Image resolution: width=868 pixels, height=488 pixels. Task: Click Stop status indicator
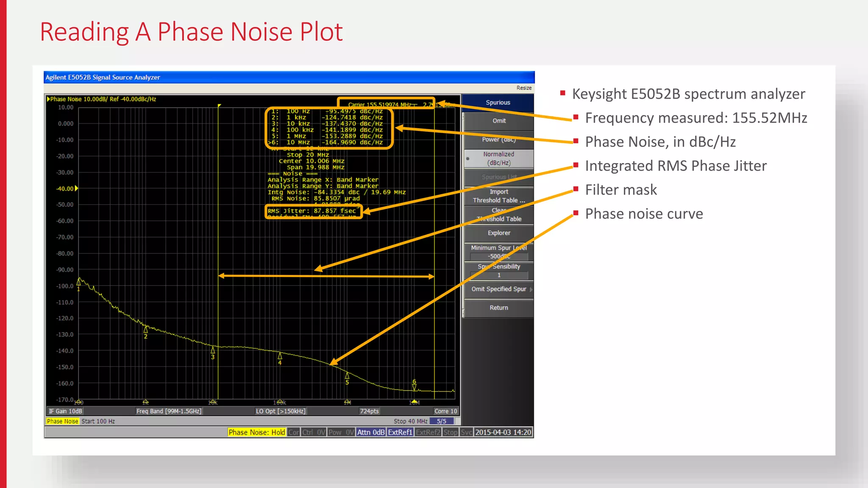click(451, 433)
